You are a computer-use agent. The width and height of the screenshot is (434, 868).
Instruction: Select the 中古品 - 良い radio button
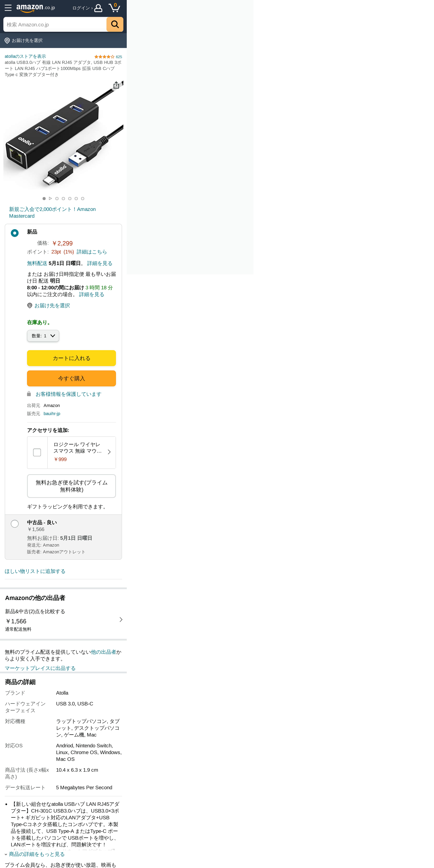[x=15, y=524]
